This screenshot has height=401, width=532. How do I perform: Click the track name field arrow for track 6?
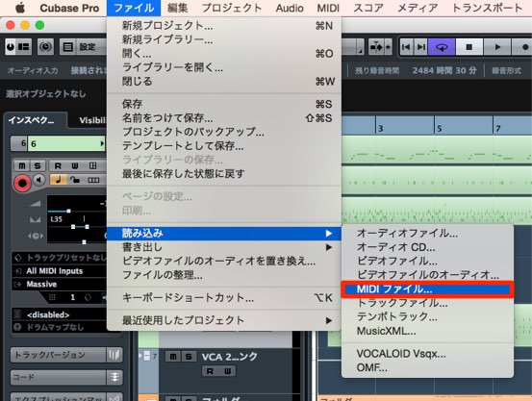(102, 143)
